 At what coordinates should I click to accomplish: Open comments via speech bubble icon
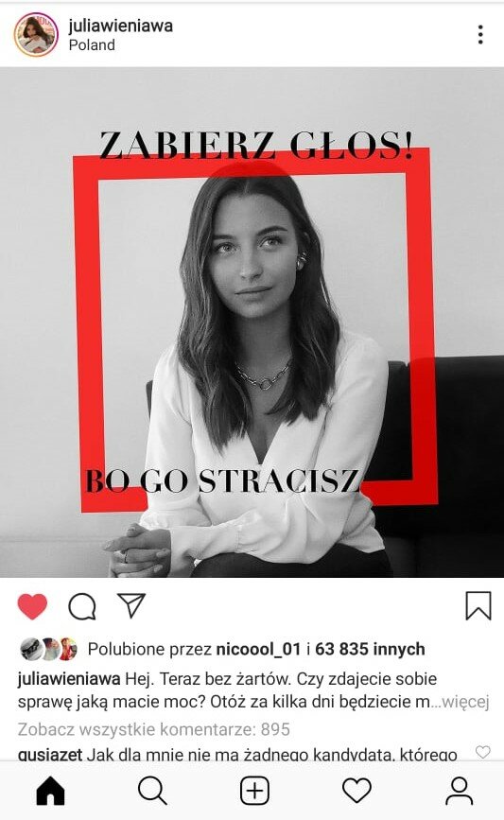pos(82,606)
